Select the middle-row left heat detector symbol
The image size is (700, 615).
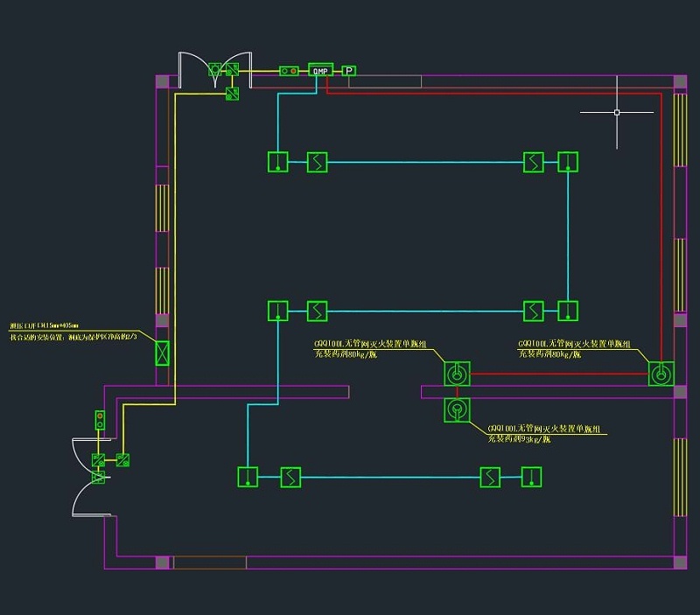coord(277,311)
